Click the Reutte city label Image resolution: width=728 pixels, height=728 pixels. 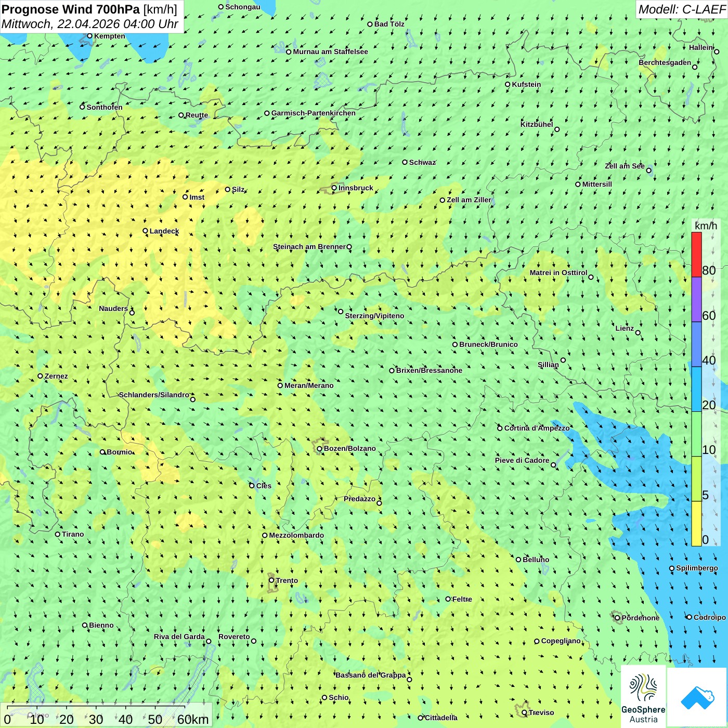197,115
